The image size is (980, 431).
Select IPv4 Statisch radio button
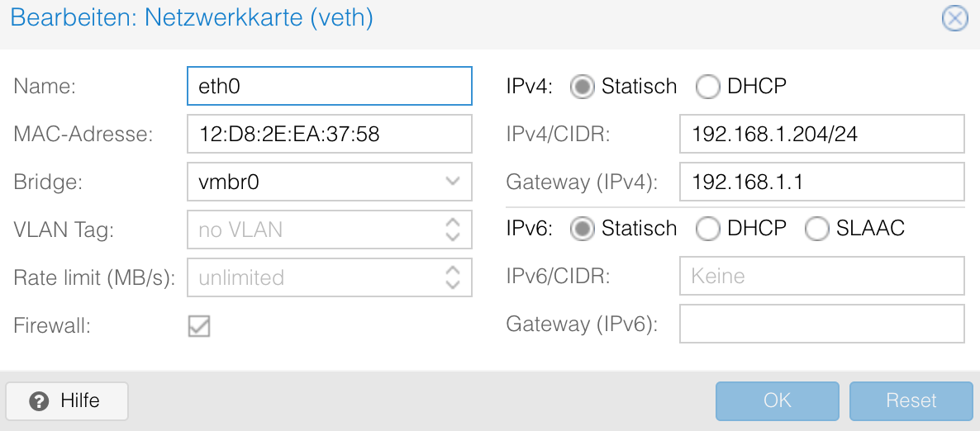point(583,87)
